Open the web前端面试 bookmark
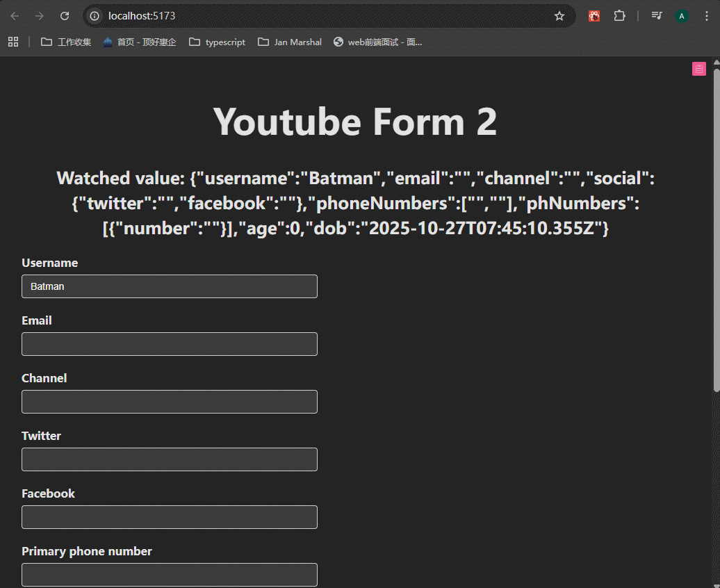 click(x=377, y=42)
